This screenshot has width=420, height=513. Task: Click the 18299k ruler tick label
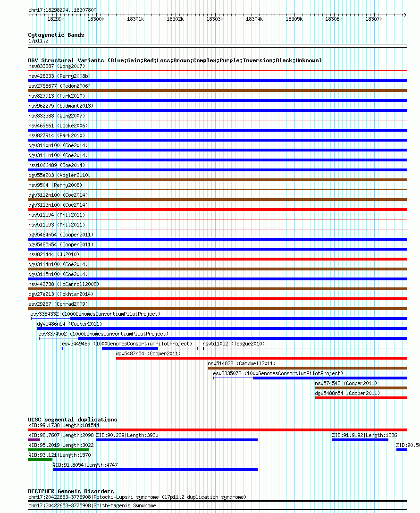pyautogui.click(x=56, y=19)
